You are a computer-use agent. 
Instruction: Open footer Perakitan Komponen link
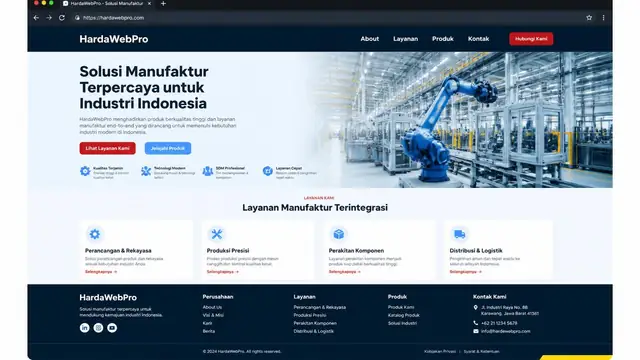click(315, 323)
